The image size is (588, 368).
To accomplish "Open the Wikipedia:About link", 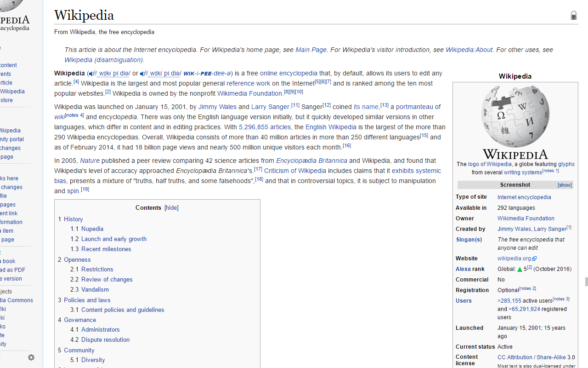I will pos(469,50).
